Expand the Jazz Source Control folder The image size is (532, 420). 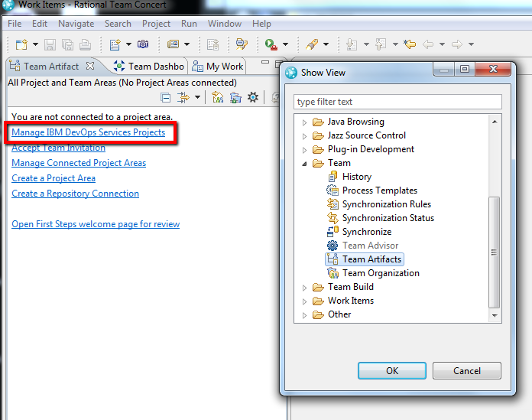(304, 136)
